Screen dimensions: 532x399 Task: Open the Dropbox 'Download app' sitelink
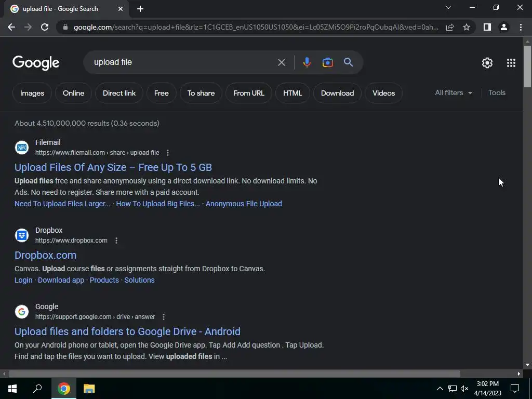[61, 280]
